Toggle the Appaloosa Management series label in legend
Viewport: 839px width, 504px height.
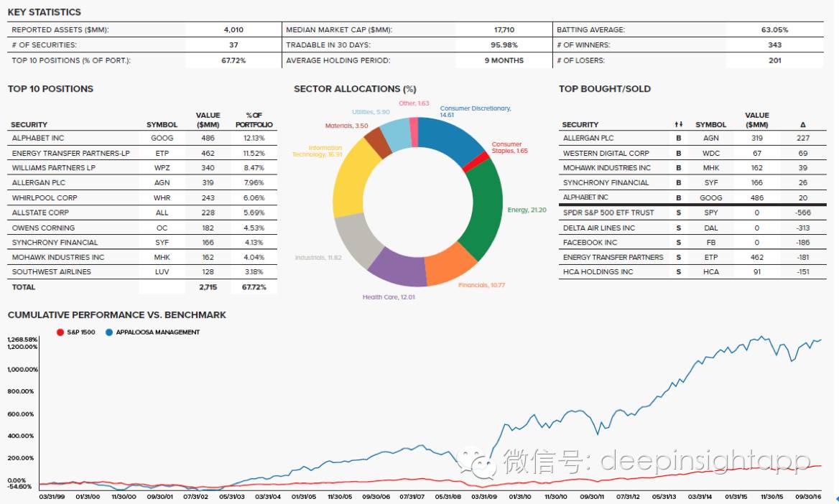[158, 332]
